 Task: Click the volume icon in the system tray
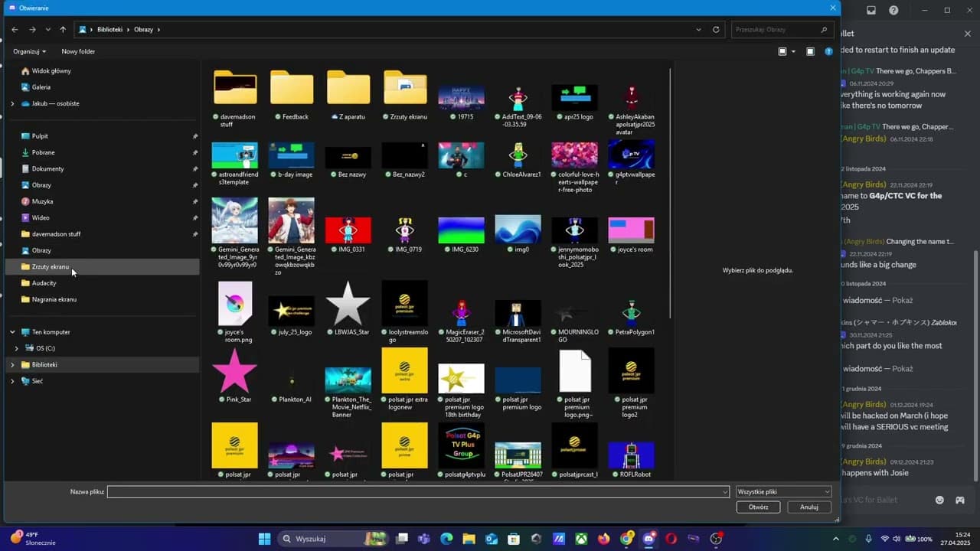[x=898, y=539]
